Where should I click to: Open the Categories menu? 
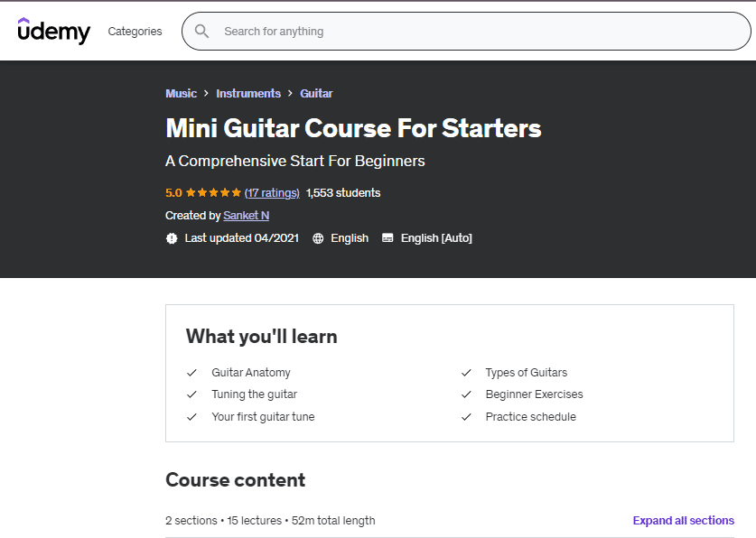tap(135, 32)
